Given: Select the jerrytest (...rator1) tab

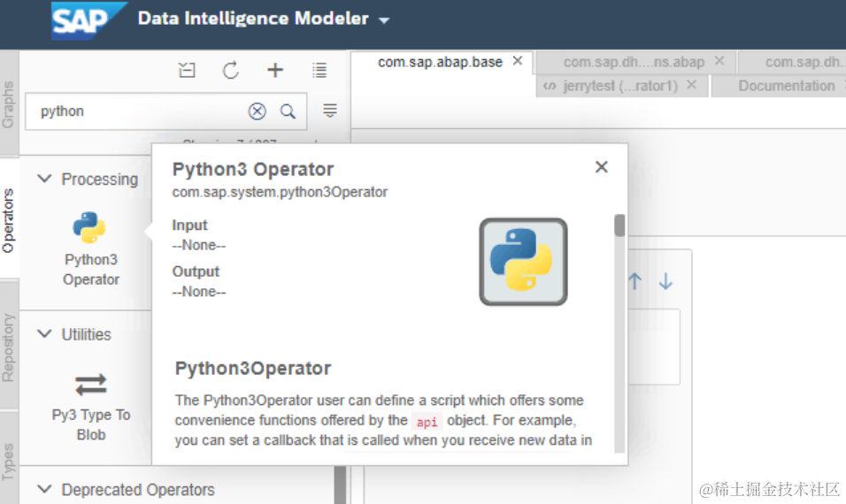Looking at the screenshot, I should (620, 86).
